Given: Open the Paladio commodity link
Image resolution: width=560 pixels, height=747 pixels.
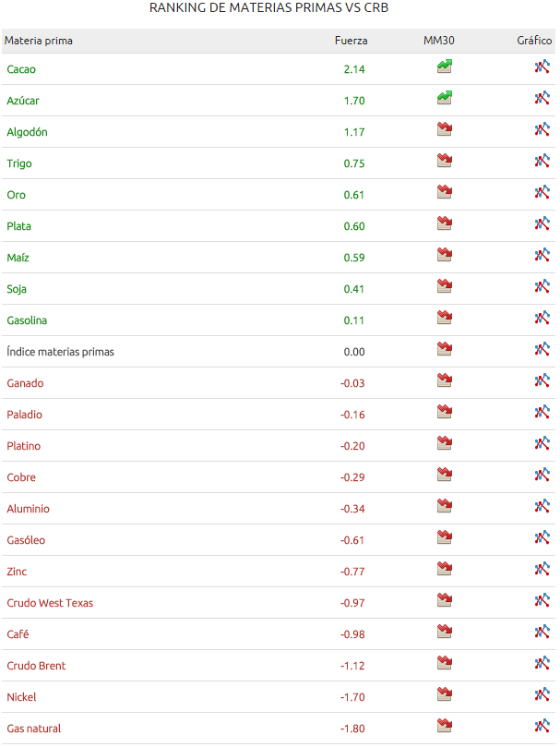Looking at the screenshot, I should (x=24, y=415).
